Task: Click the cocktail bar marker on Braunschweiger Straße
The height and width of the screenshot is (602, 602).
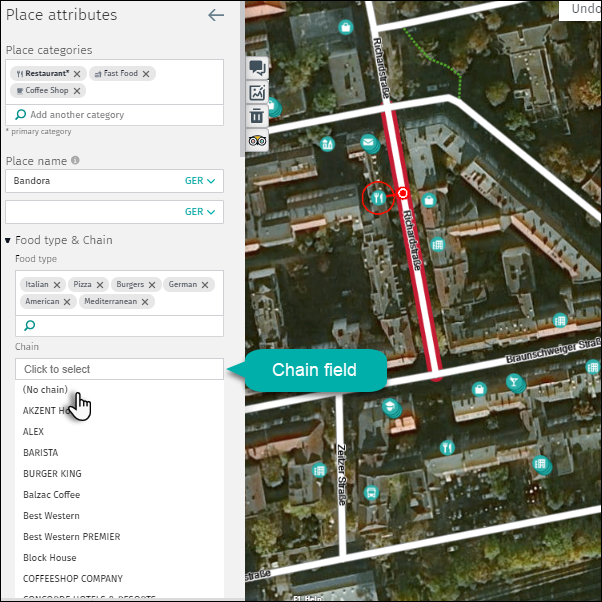Action: [514, 382]
